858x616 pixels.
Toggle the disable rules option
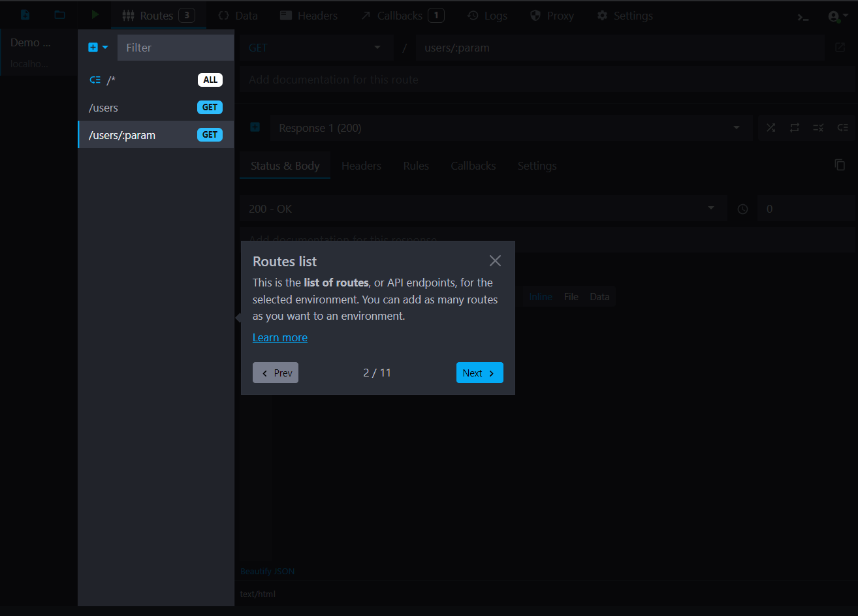(818, 128)
